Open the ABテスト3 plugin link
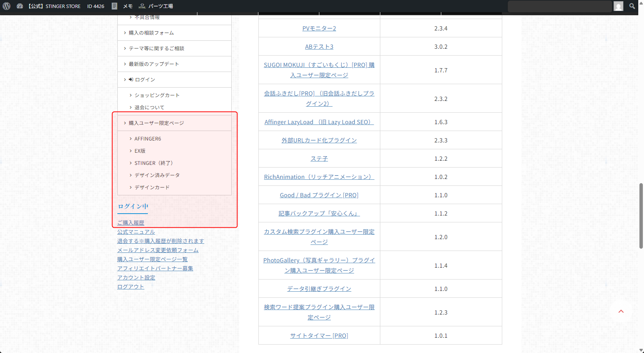644x353 pixels. (x=319, y=46)
